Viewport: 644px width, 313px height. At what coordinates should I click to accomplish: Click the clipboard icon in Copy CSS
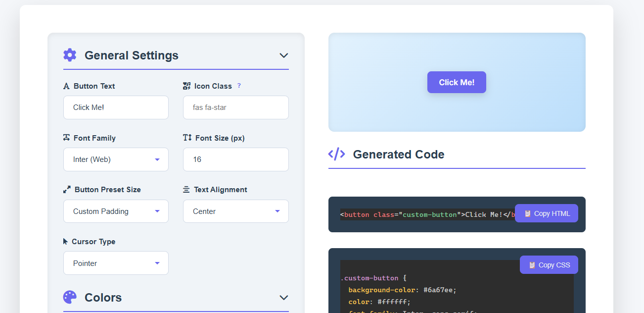click(x=532, y=265)
